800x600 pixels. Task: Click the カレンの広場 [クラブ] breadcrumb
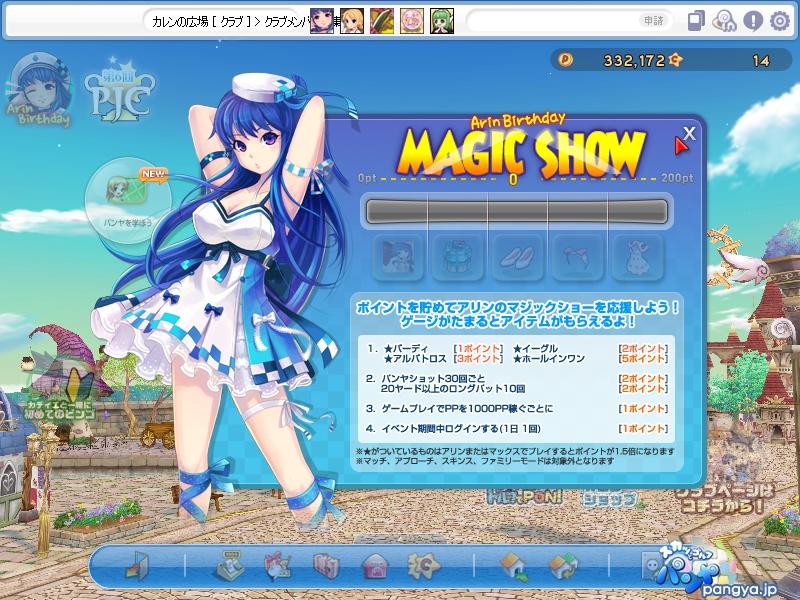(x=202, y=21)
